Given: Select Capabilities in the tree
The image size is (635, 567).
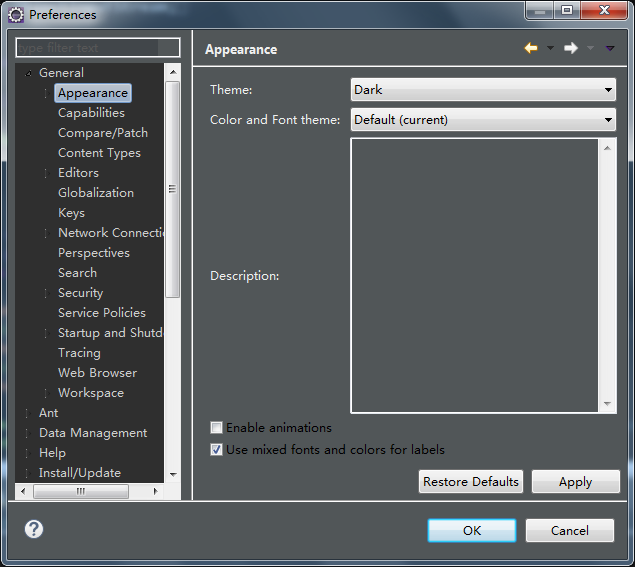Looking at the screenshot, I should click(91, 113).
